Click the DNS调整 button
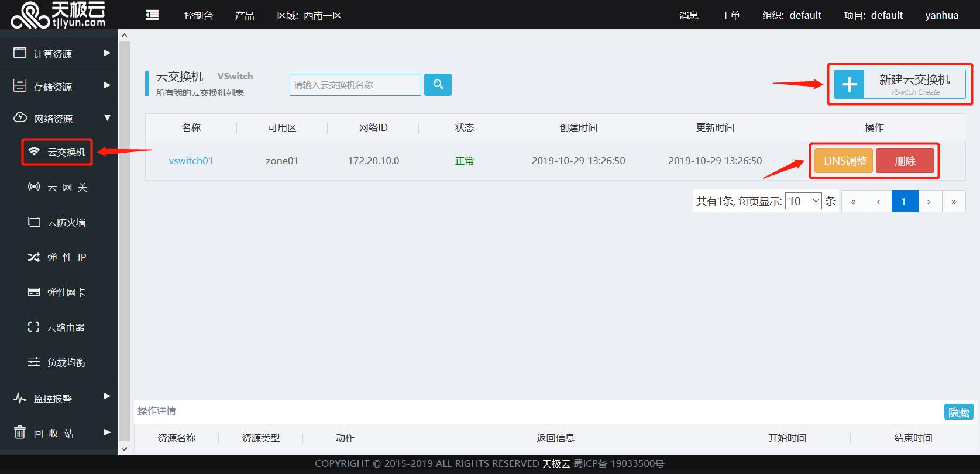This screenshot has height=474, width=980. click(x=844, y=161)
